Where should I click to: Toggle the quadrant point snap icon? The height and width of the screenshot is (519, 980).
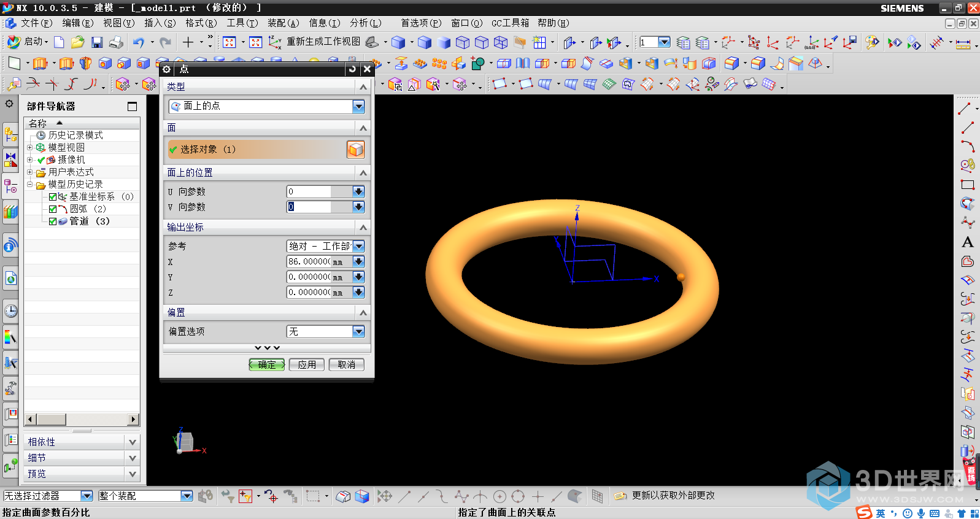pos(518,496)
